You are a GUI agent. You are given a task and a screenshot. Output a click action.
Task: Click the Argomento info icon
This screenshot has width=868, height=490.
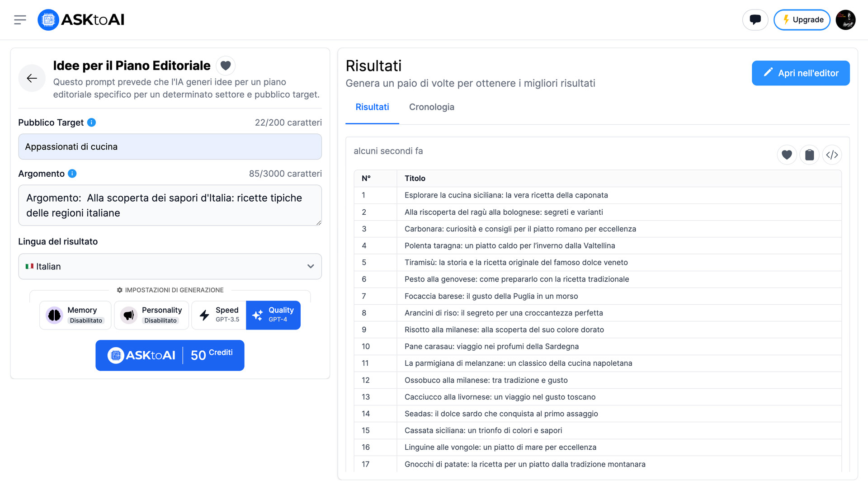[72, 174]
